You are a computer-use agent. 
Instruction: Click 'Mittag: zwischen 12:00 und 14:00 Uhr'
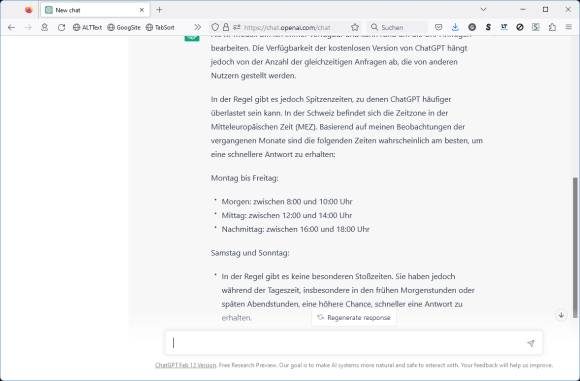pyautogui.click(x=287, y=215)
